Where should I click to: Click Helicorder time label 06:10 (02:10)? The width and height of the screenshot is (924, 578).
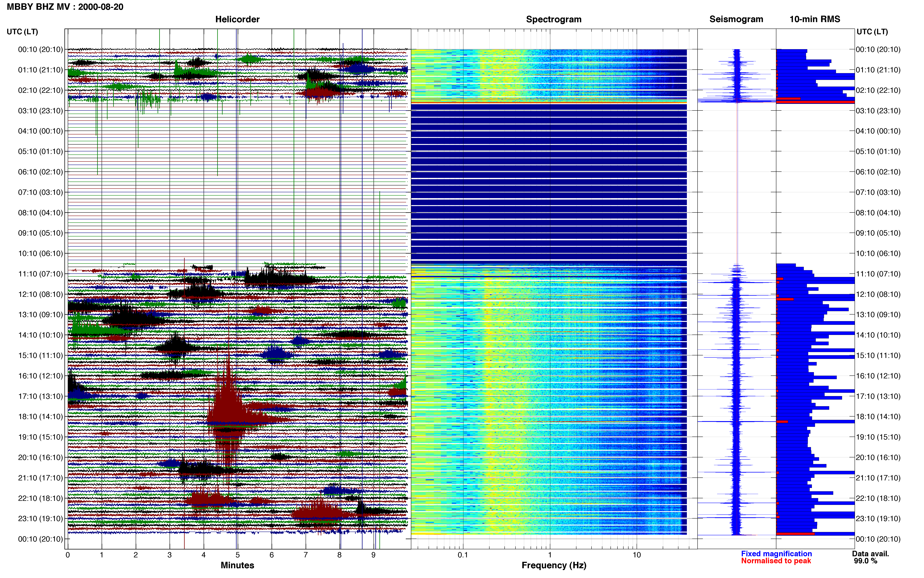point(41,172)
